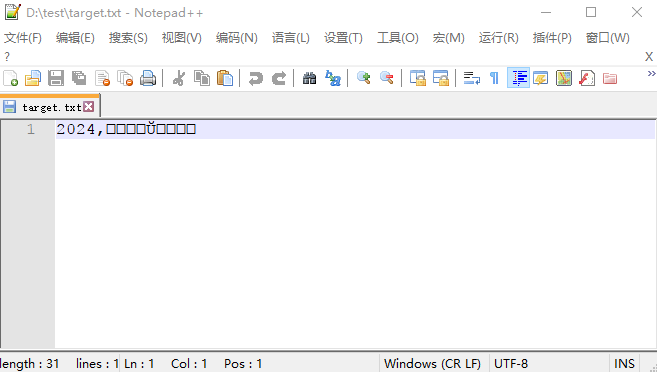The image size is (657, 372).
Task: Undo last action arrow icon
Action: tap(256, 78)
